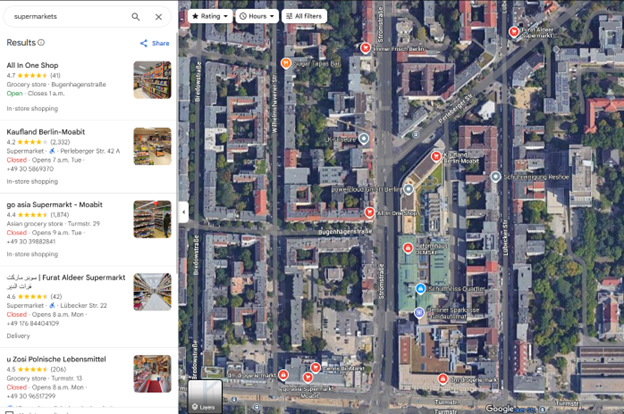
Task: Collapse the side panel with the arrow handle
Action: pos(183,212)
